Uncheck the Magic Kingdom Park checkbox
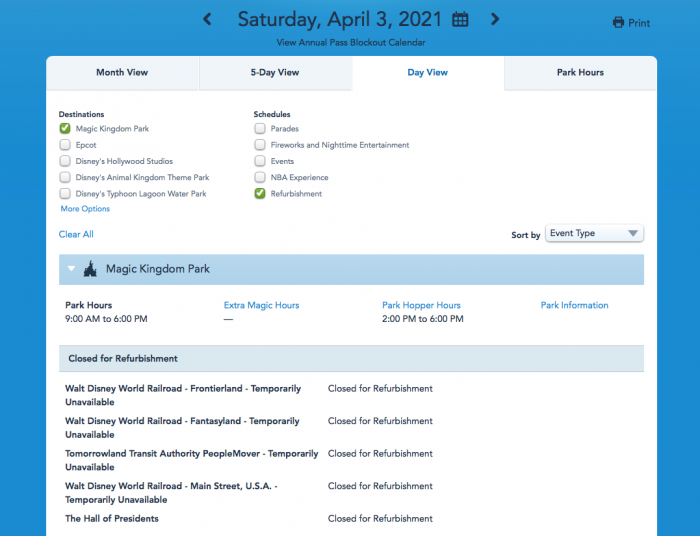 tap(65, 129)
